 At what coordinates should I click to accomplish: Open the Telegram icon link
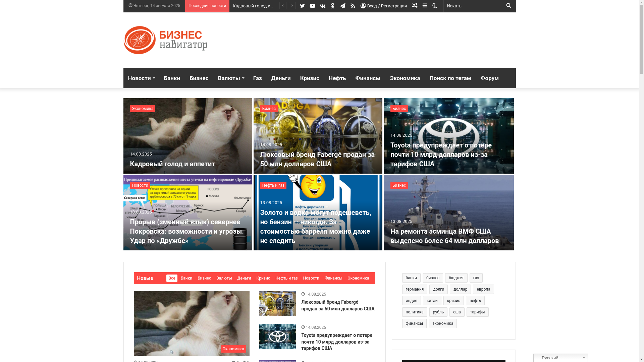pyautogui.click(x=342, y=6)
